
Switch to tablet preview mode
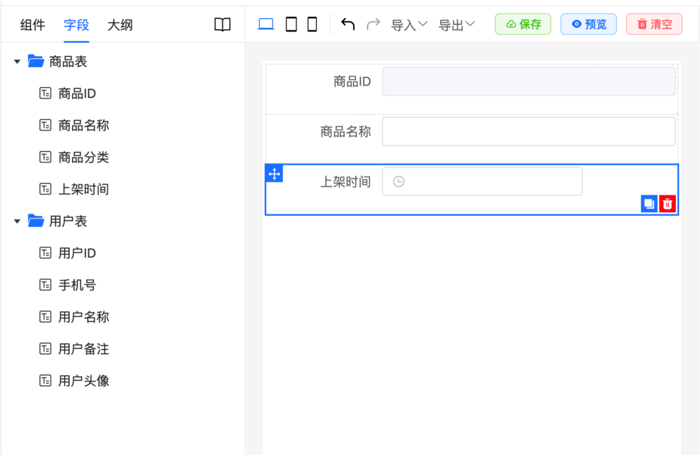click(291, 25)
